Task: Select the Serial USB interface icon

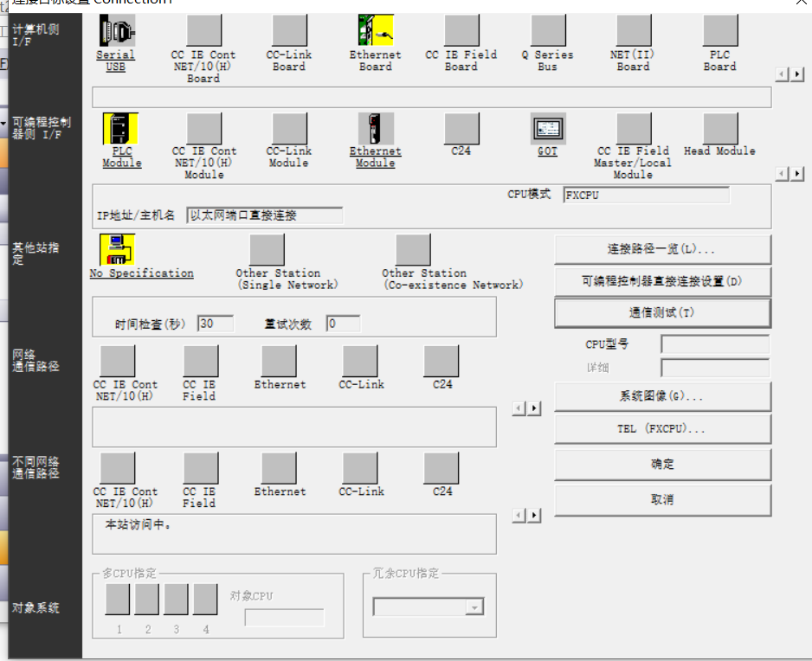Action: pyautogui.click(x=117, y=31)
